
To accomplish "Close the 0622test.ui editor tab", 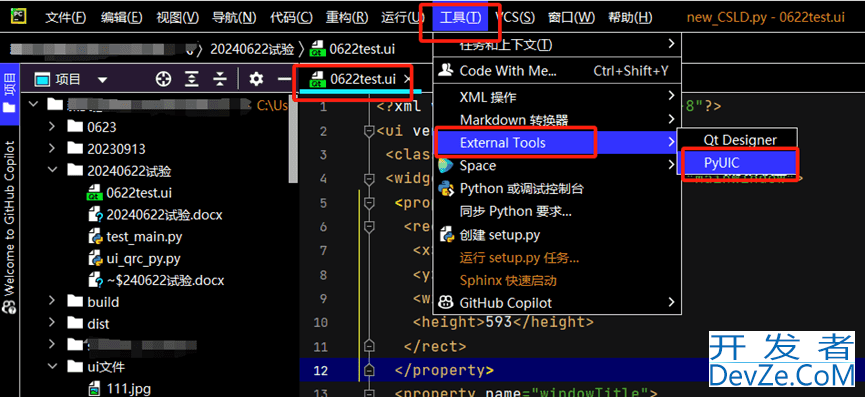I will pyautogui.click(x=407, y=79).
